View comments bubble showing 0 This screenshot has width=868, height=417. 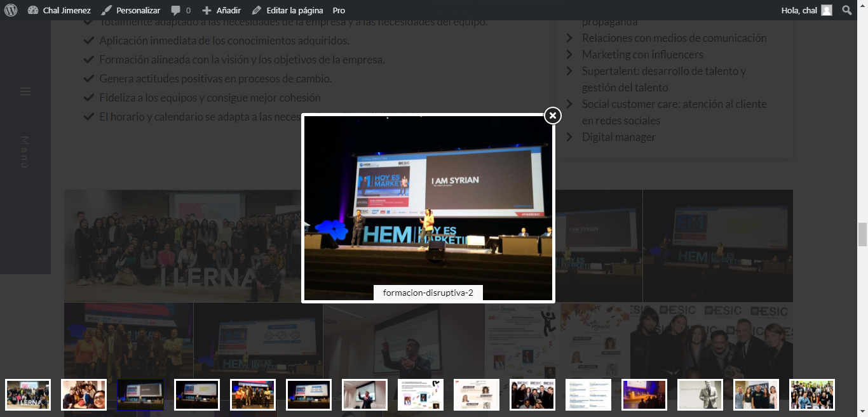[x=180, y=10]
